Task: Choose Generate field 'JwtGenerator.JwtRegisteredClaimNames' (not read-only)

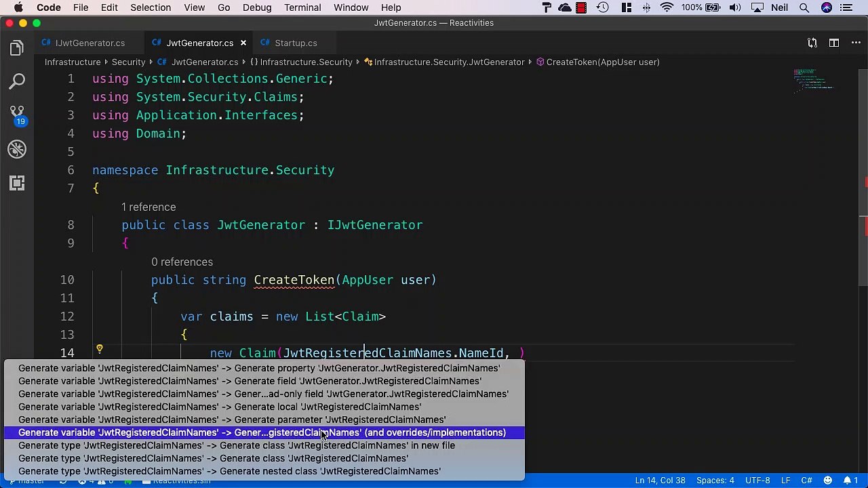Action: (264, 381)
